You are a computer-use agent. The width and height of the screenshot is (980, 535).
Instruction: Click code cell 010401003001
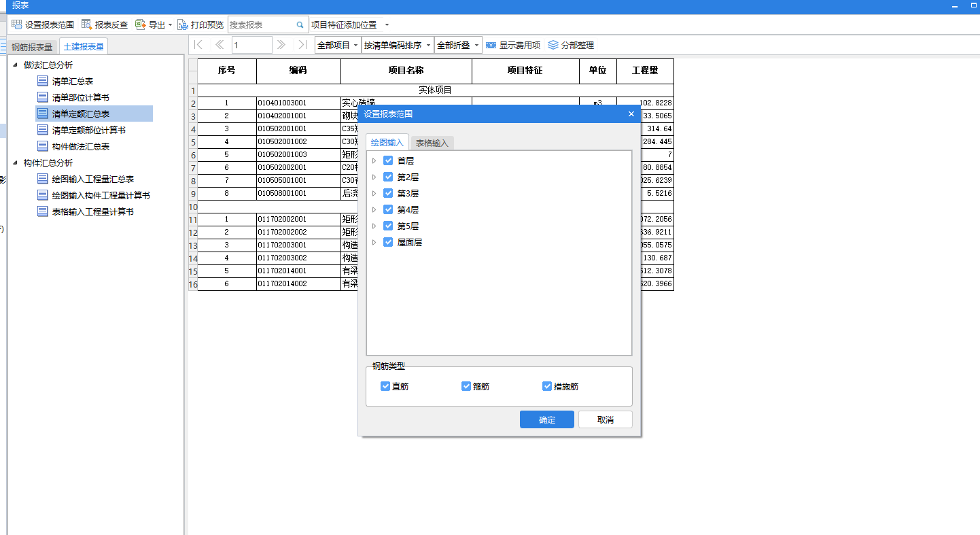pyautogui.click(x=298, y=103)
